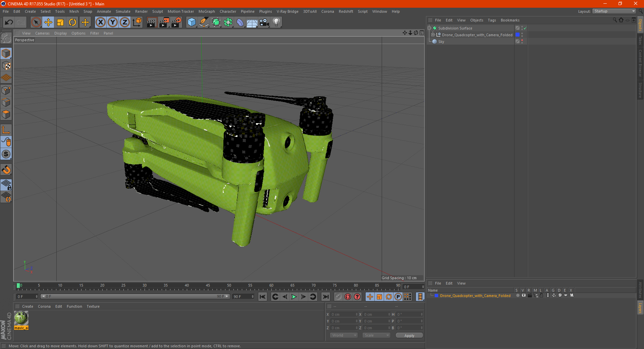Open Deformer objects icon
Viewport: 644px width, 349px height.
tap(240, 22)
